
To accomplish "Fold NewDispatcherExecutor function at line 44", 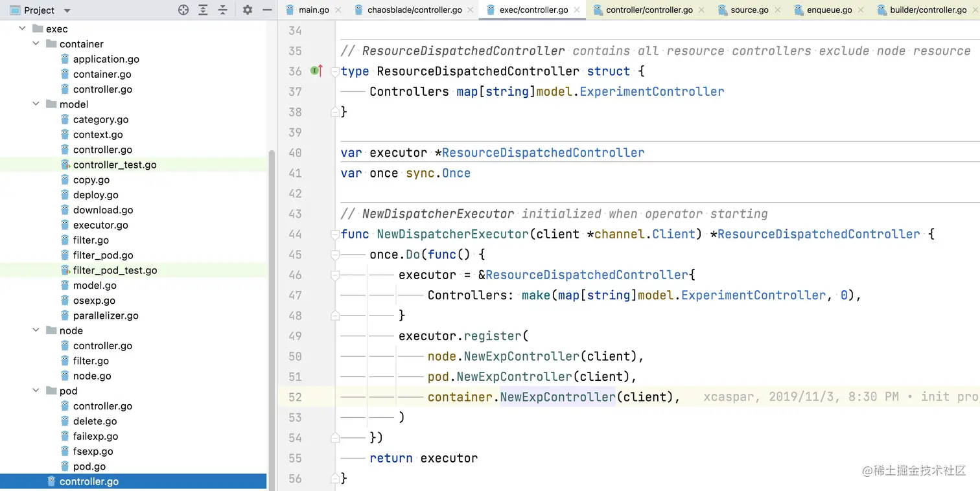I will pos(335,234).
